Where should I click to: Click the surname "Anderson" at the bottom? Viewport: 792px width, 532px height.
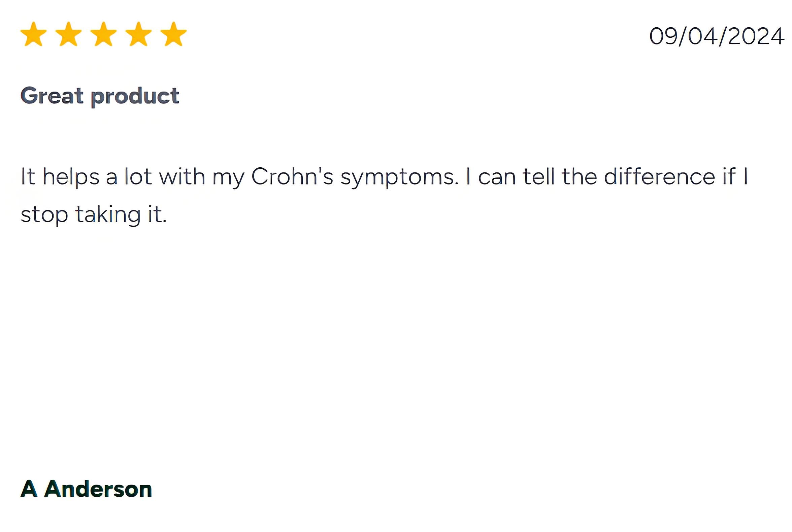(98, 489)
